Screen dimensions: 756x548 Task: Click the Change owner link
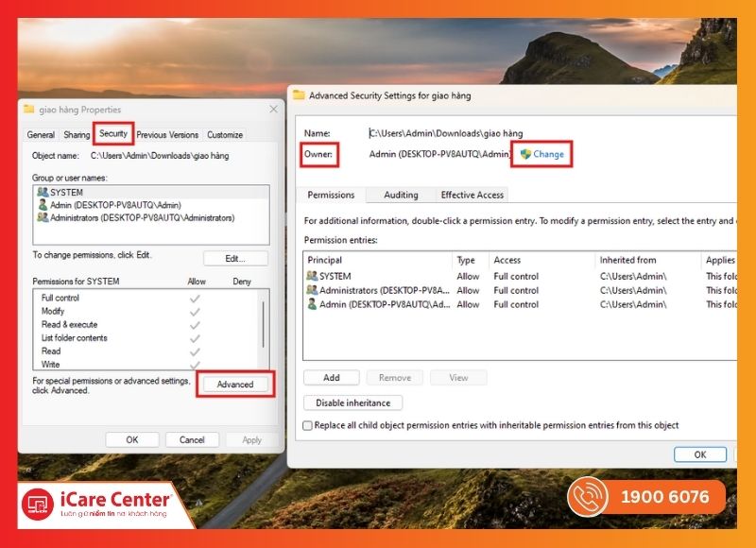[x=548, y=154]
